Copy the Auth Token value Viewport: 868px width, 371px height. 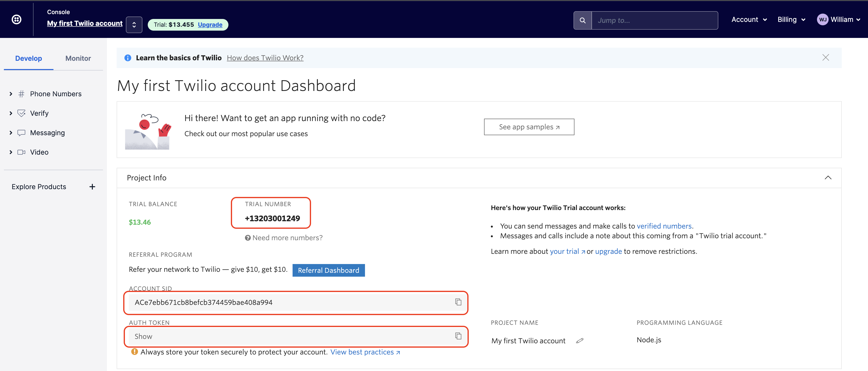[458, 336]
